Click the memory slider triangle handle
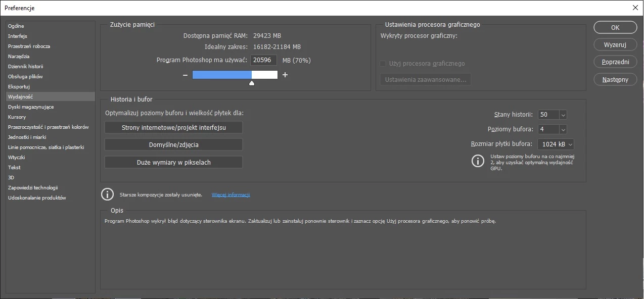644x299 pixels. click(x=252, y=83)
